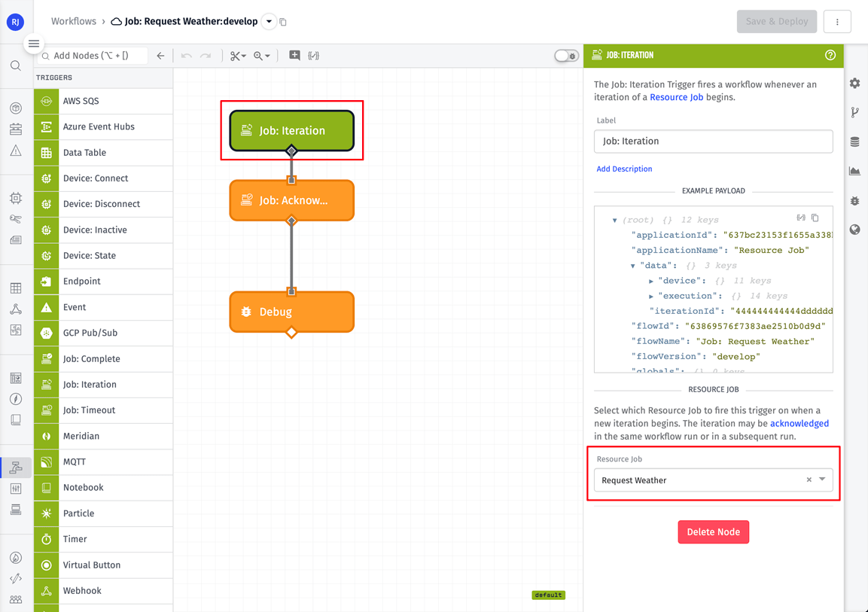
Task: Open the scissors cut menu
Action: [239, 56]
